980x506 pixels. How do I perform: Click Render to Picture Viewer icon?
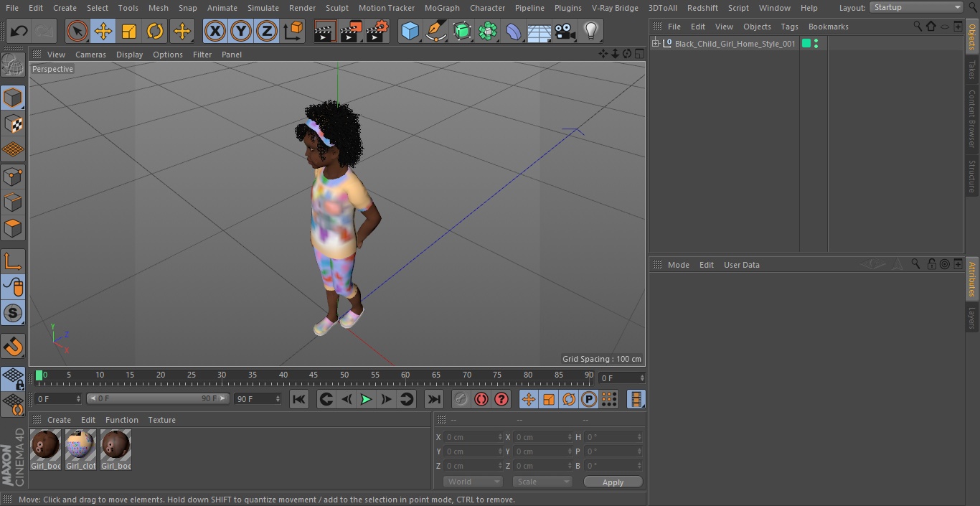coord(351,31)
